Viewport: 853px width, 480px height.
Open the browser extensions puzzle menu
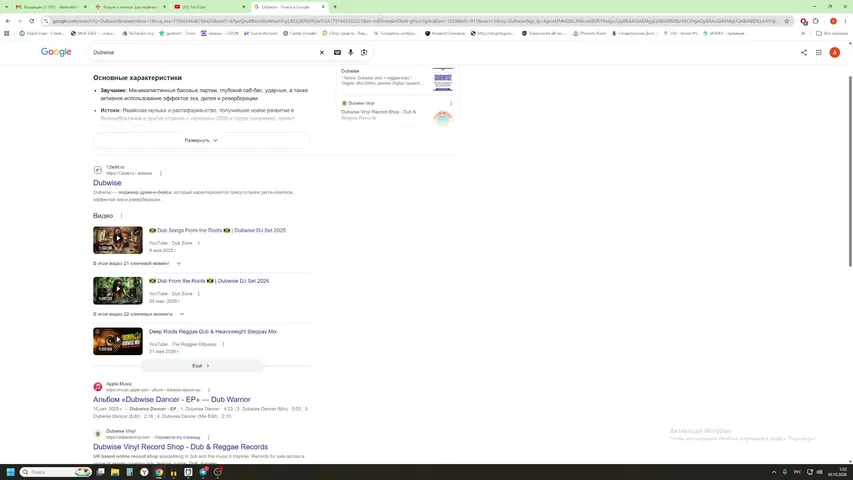(815, 21)
